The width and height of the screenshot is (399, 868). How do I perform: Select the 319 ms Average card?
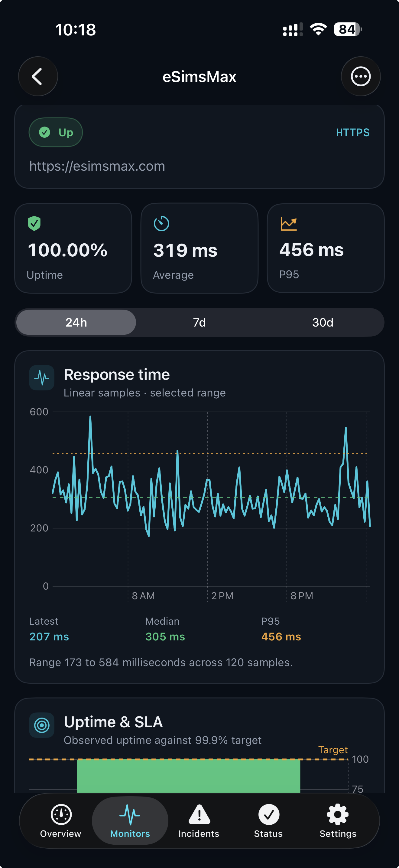[199, 248]
